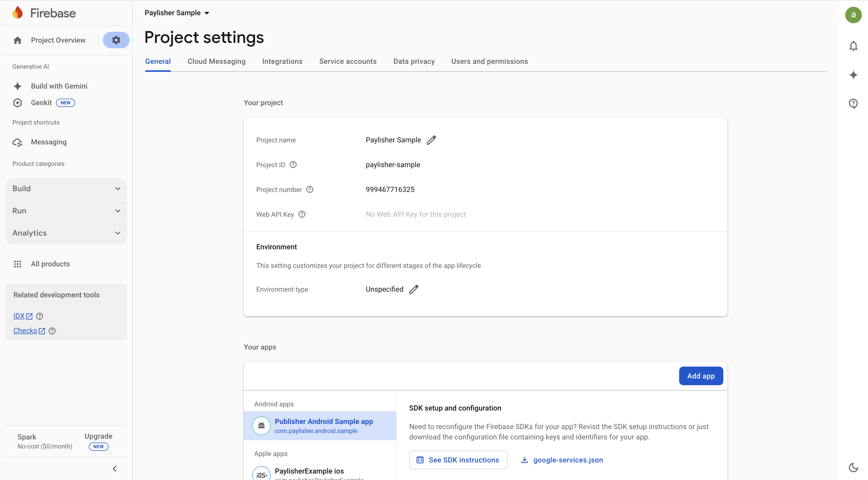The height and width of the screenshot is (480, 868).
Task: Open Messaging shortcut
Action: tap(49, 142)
